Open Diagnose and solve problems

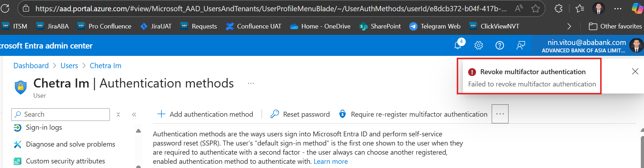(70, 144)
